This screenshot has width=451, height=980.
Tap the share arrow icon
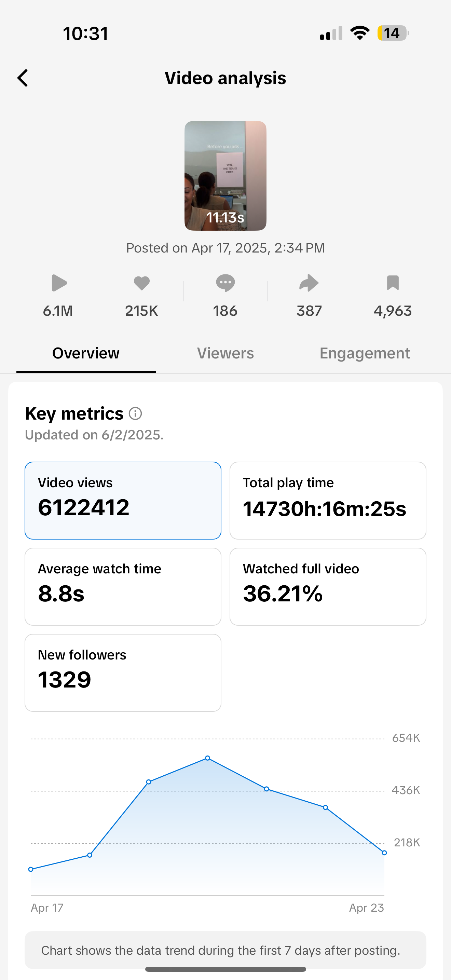[x=309, y=283]
